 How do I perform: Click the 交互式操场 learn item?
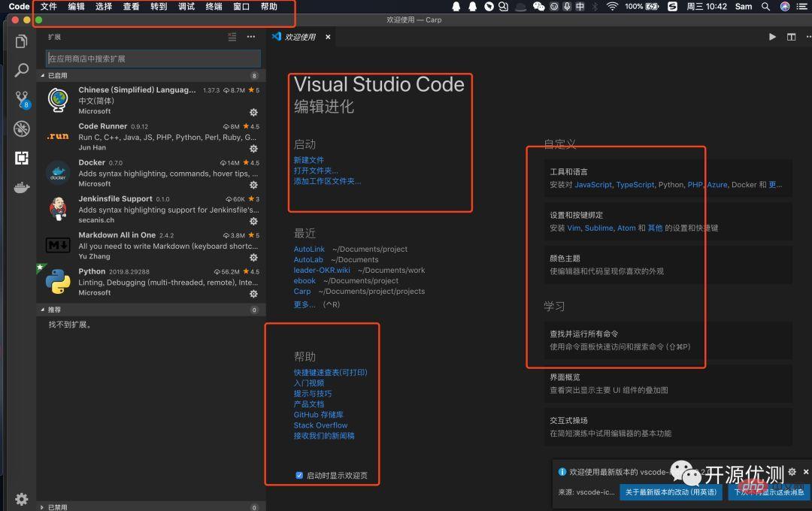[668, 427]
